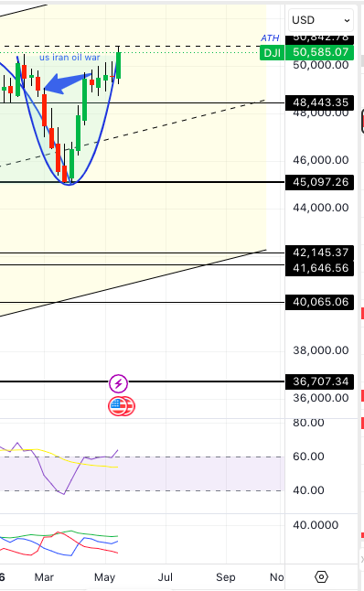Click the purple lightning bolt event marker
The width and height of the screenshot is (364, 591).
[x=118, y=383]
